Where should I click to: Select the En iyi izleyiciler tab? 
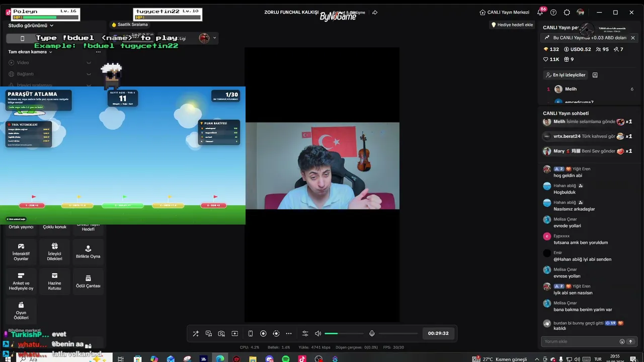pyautogui.click(x=566, y=75)
